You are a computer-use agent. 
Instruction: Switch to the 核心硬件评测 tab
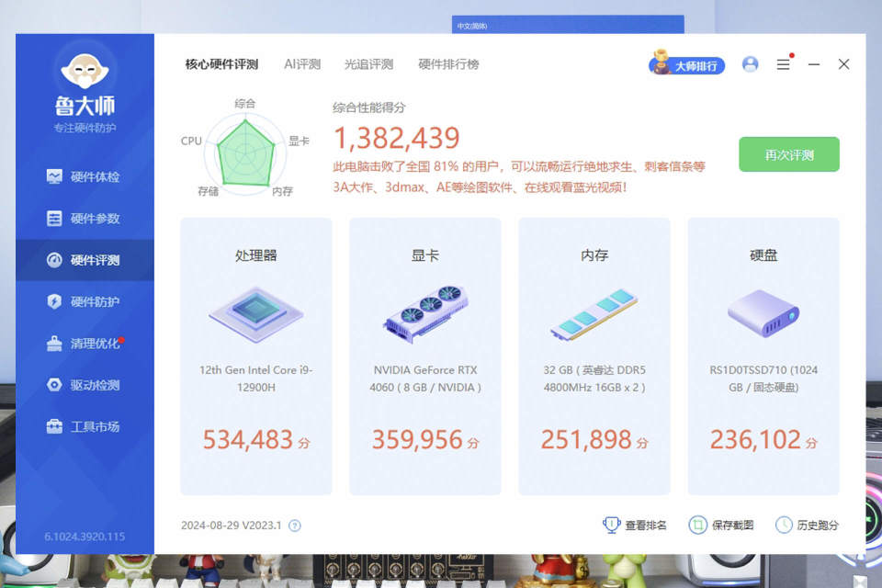click(221, 64)
